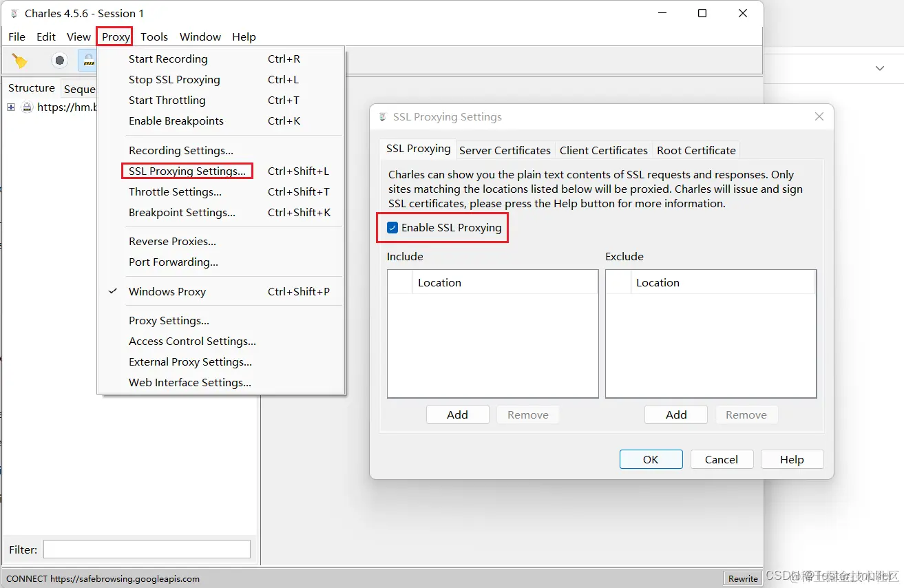904x588 pixels.
Task: Click the Proxy menu
Action: click(115, 36)
